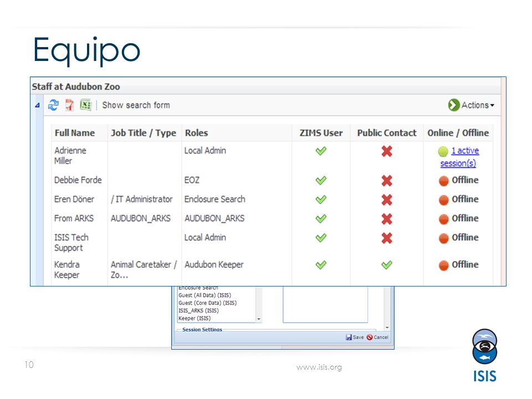Select the Eren Döner name cell
Viewport: 532px width, 399px height.
74,199
